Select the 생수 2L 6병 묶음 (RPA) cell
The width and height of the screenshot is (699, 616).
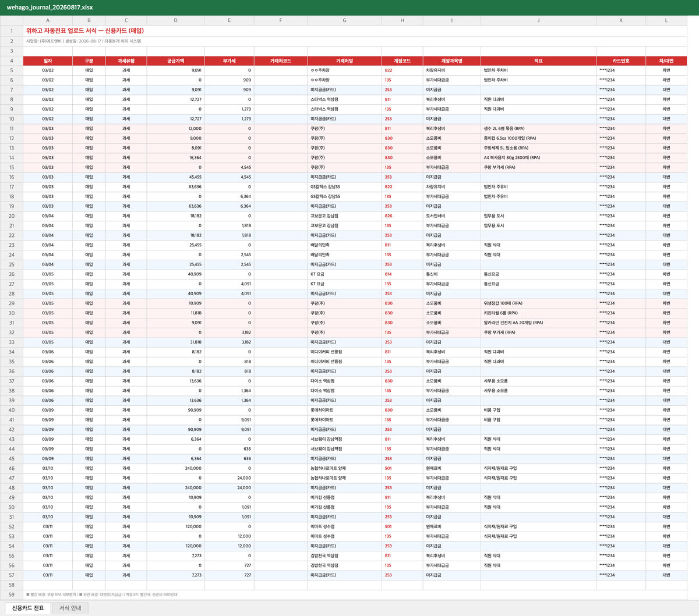[x=538, y=129]
